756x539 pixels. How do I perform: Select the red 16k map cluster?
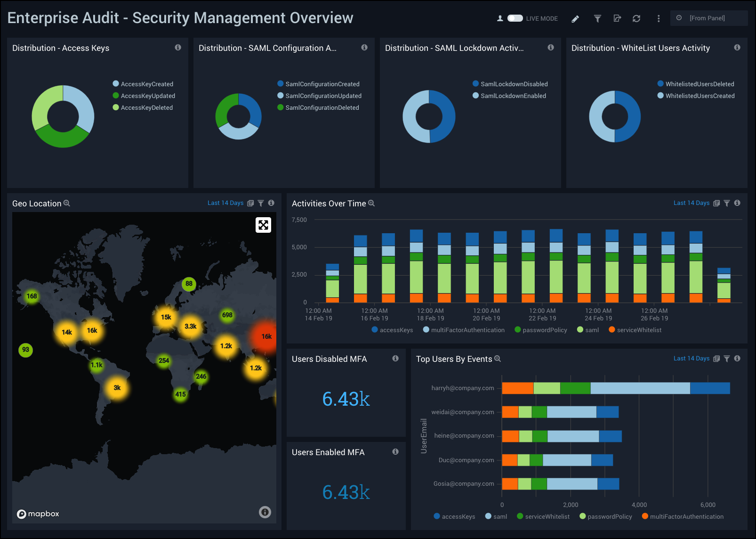click(266, 336)
